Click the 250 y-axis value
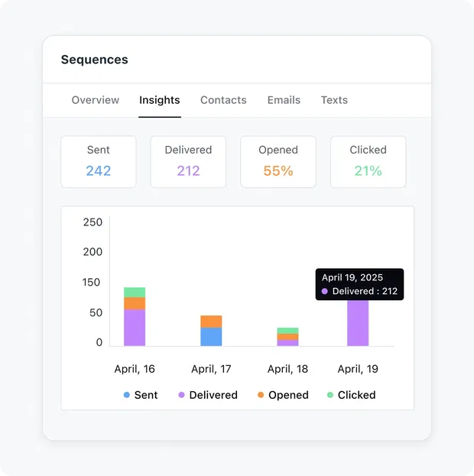Image resolution: width=474 pixels, height=476 pixels. 93,222
